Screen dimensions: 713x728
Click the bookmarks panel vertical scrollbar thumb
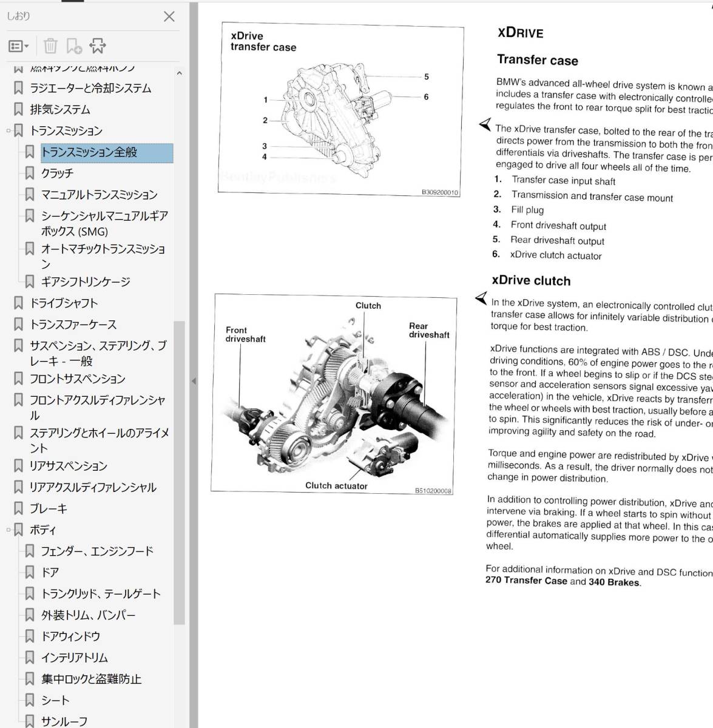pyautogui.click(x=179, y=473)
